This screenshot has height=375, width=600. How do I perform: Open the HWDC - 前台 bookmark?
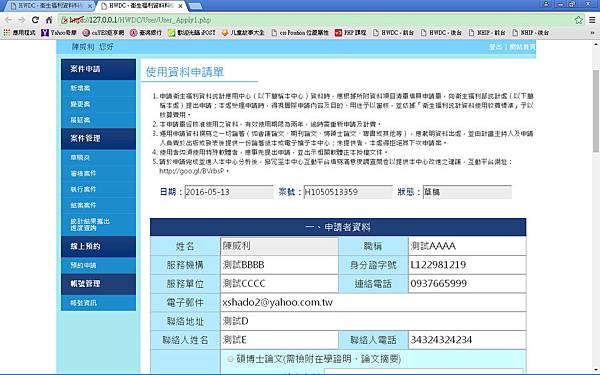393,33
